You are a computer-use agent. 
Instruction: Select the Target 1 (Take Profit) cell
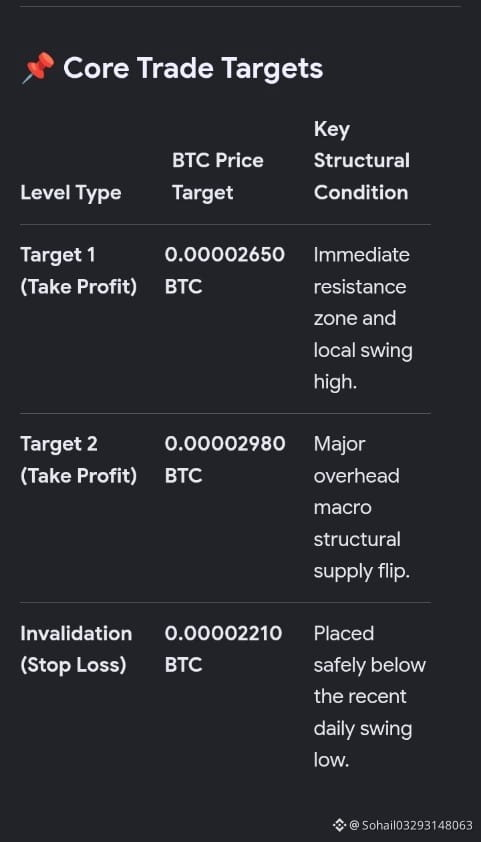(x=79, y=271)
